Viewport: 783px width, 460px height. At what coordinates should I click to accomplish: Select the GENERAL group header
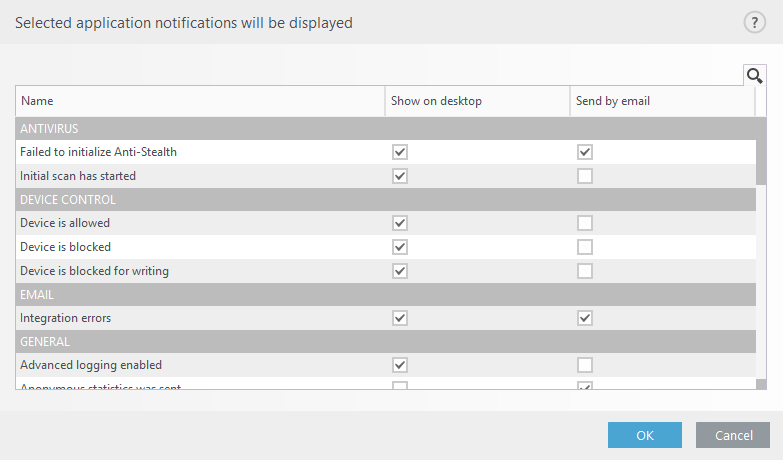pos(386,341)
